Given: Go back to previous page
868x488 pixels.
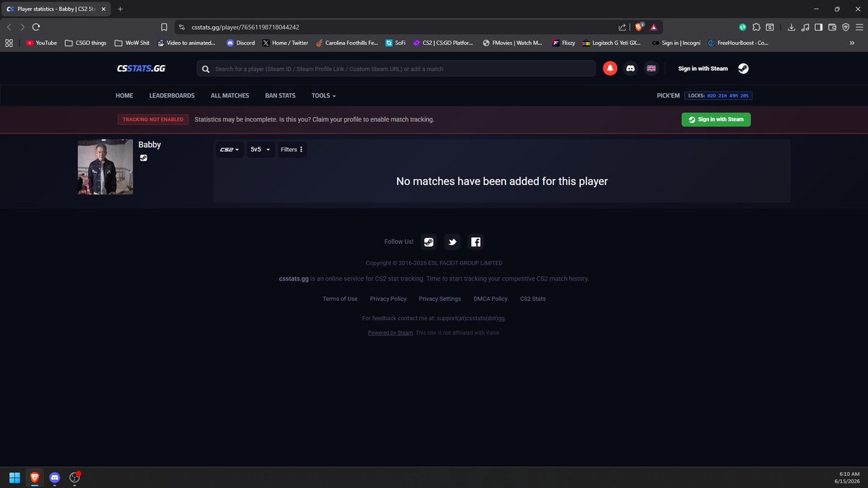Looking at the screenshot, I should coord(9,27).
